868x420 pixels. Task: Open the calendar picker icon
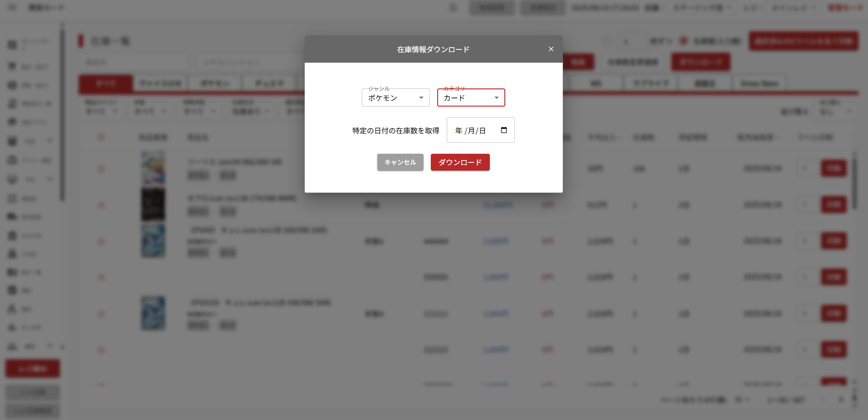[503, 130]
